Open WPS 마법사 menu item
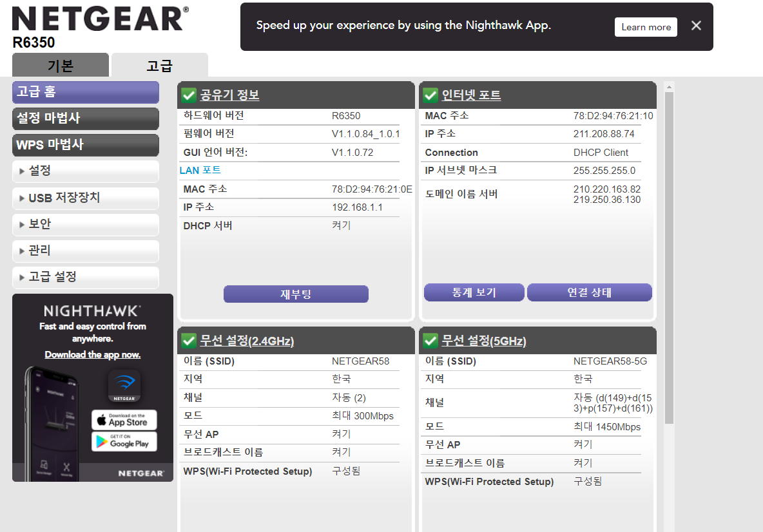The image size is (763, 532). click(x=86, y=145)
